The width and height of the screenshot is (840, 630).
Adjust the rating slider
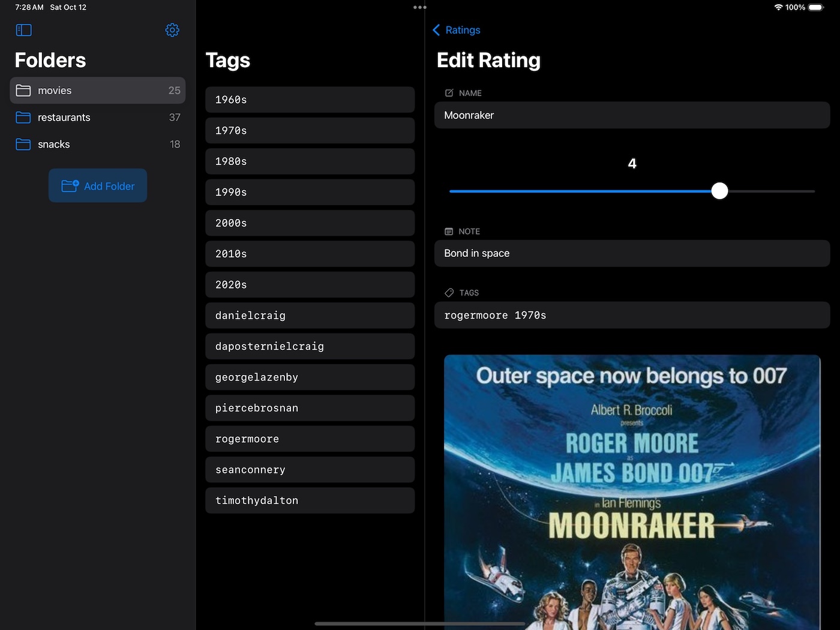pyautogui.click(x=719, y=191)
